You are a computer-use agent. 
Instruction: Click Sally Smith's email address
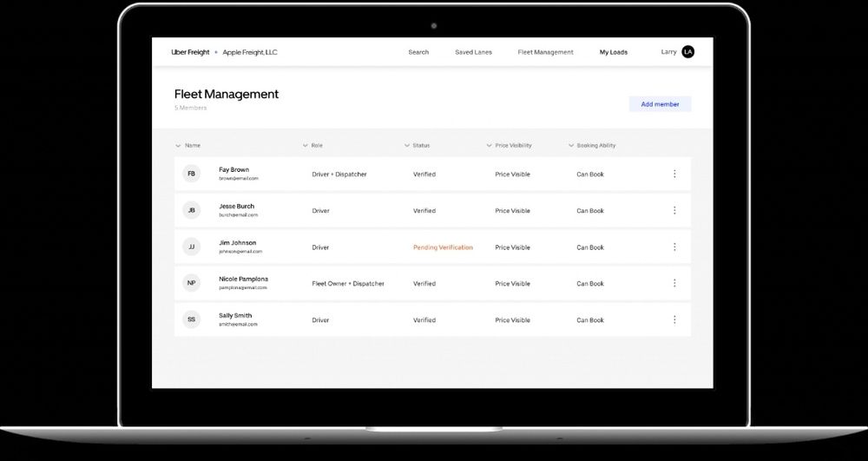(238, 325)
